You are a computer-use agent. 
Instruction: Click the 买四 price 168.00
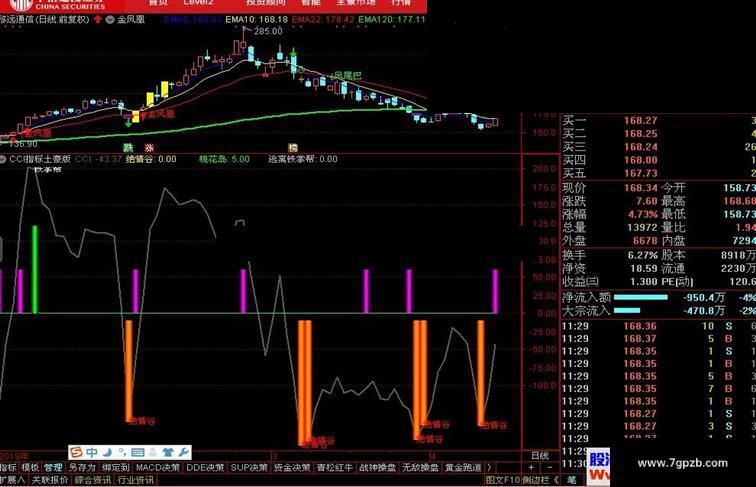[640, 160]
